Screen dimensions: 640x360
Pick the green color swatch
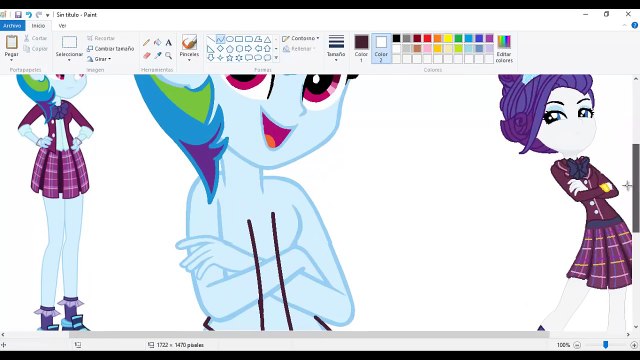pyautogui.click(x=458, y=38)
